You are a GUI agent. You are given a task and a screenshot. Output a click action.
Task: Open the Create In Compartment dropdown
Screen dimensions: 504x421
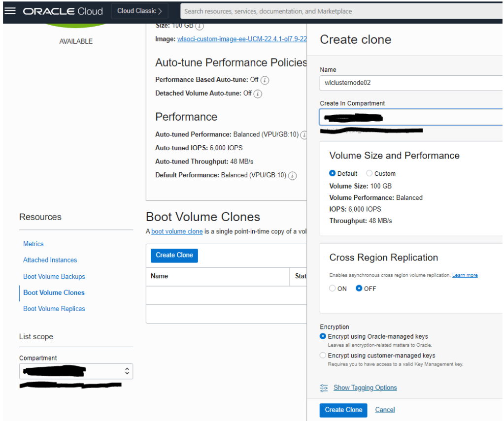pos(410,117)
